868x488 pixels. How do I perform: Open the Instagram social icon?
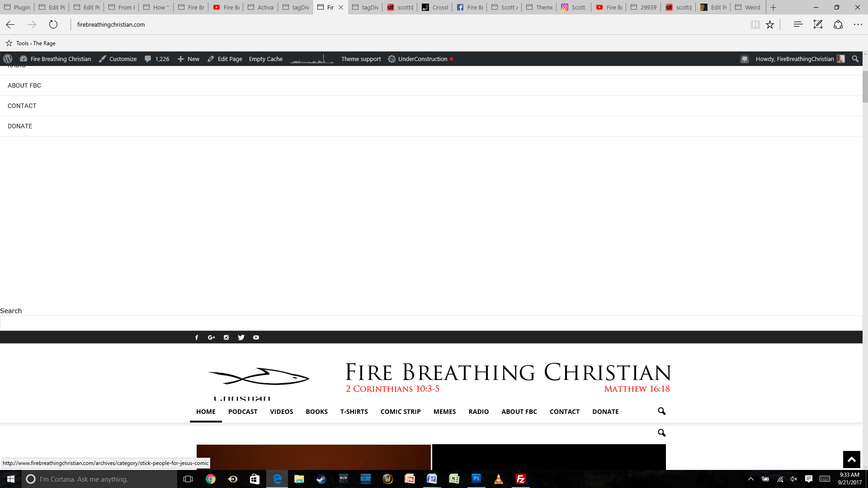(226, 338)
